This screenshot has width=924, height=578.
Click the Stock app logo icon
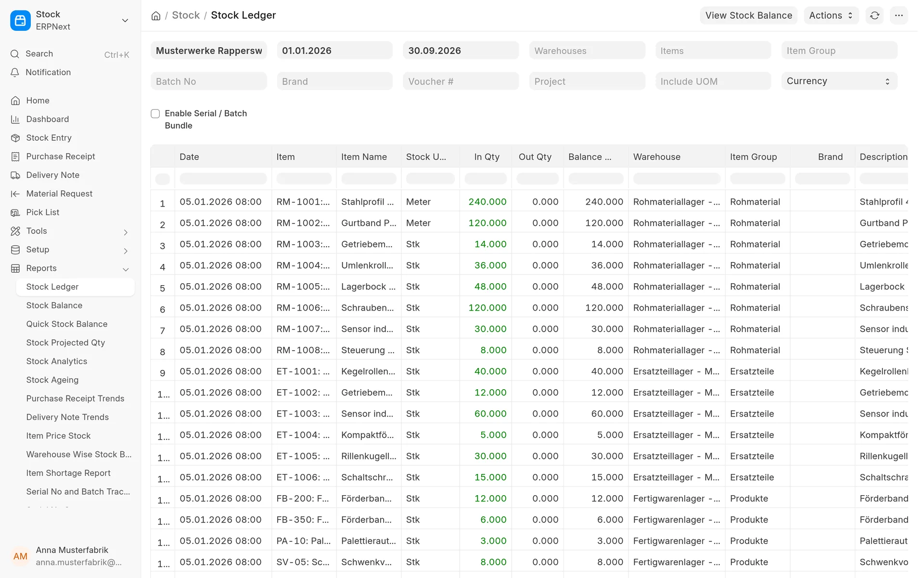(20, 20)
